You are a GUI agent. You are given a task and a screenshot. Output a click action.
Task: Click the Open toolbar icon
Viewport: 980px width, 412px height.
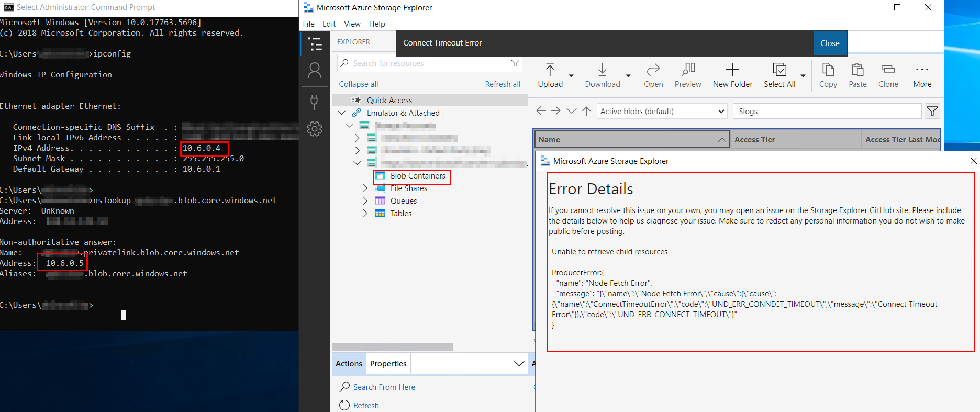point(653,76)
